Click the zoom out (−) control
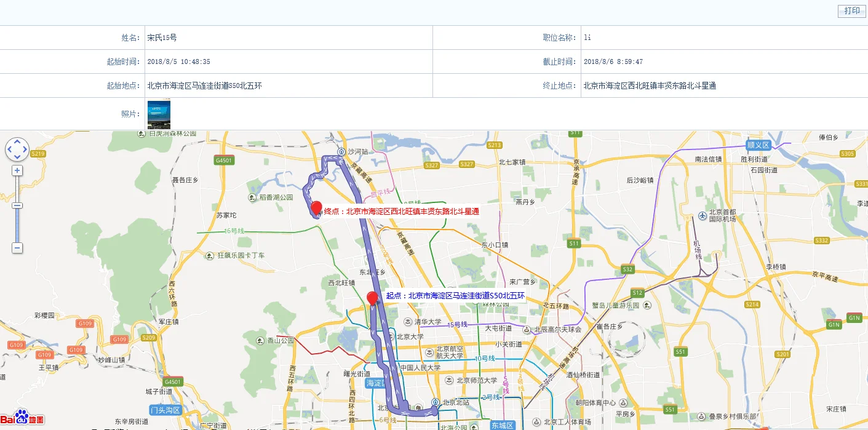 click(17, 247)
